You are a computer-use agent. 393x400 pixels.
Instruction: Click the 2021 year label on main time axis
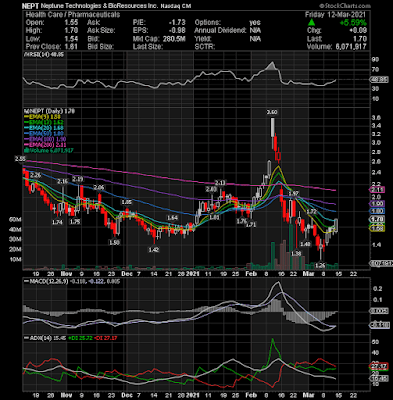click(192, 274)
